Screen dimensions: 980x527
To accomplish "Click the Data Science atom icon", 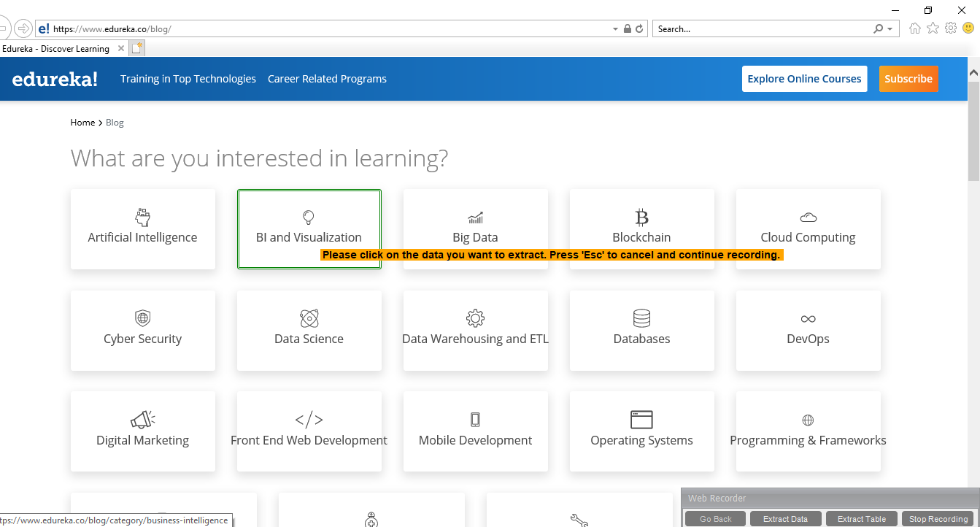I will coord(309,318).
